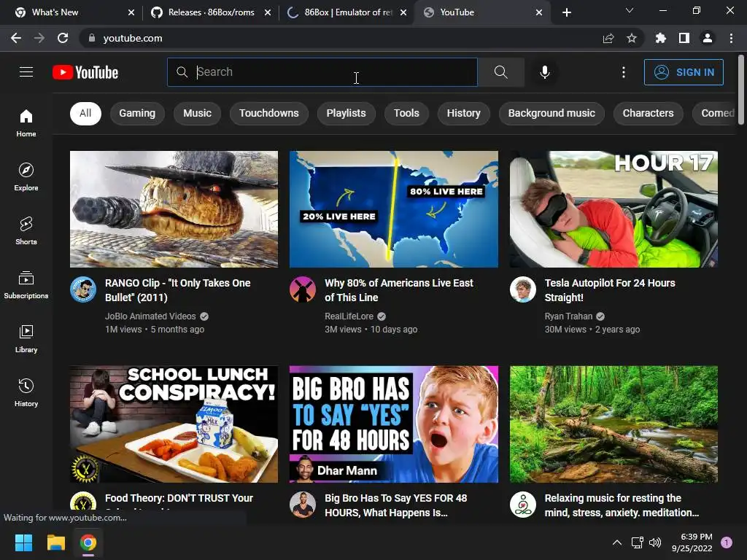Close the 86Box Emulator tab
The width and height of the screenshot is (747, 560).
point(403,12)
